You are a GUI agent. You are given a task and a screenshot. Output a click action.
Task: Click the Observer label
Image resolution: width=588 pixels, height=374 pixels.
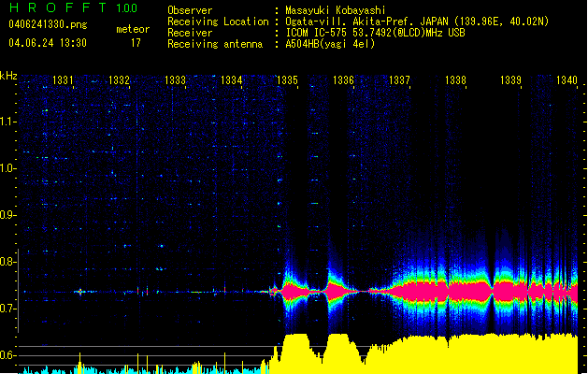(190, 10)
